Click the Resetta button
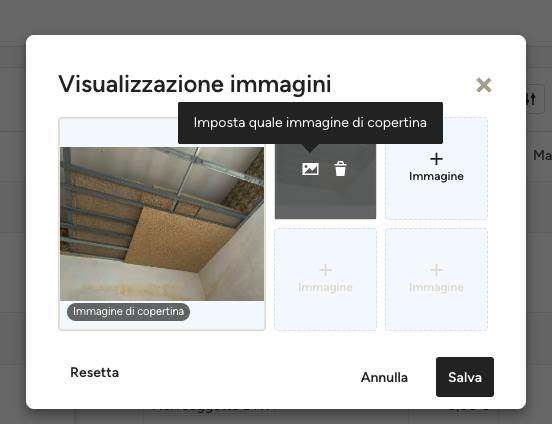Viewport: 552px width, 424px height. click(94, 372)
